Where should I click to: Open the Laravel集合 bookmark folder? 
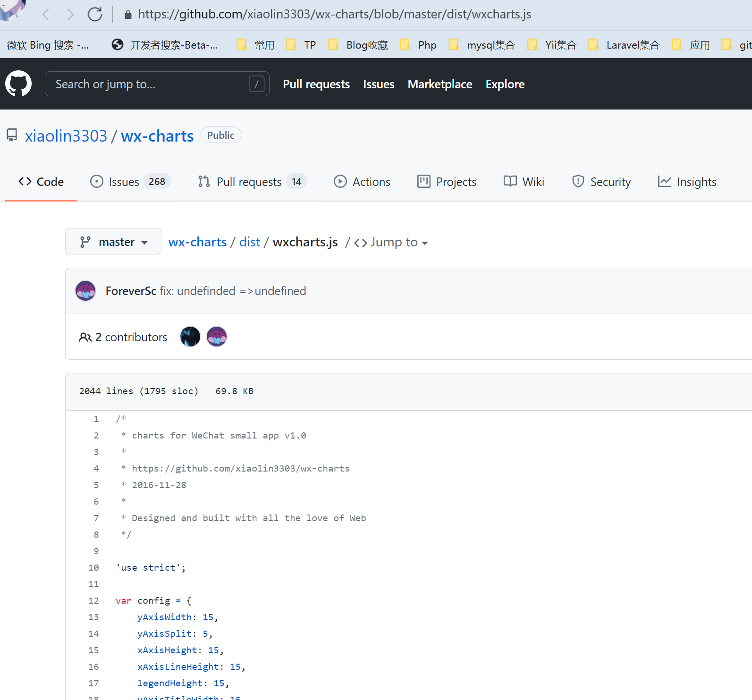coord(624,45)
